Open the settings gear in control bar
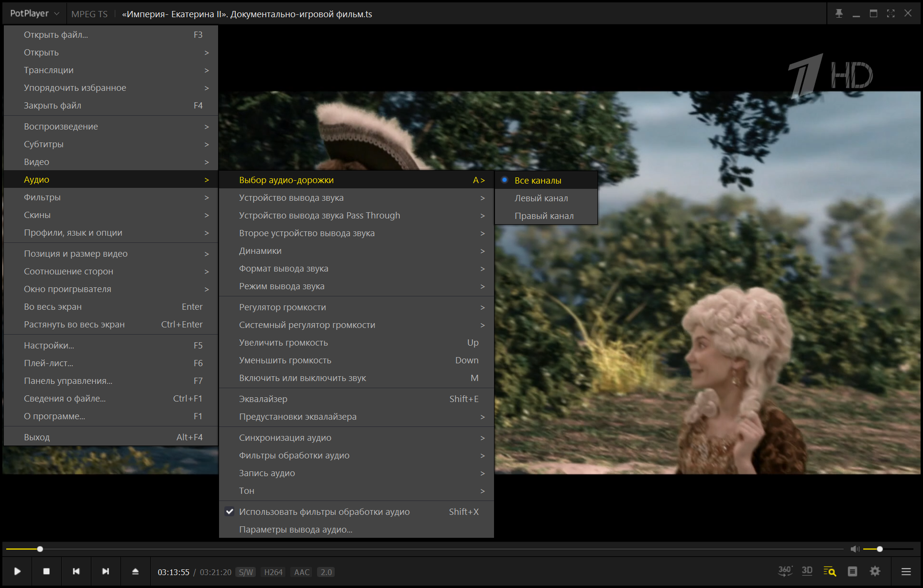Screen dimensions: 923x588 click(x=875, y=571)
